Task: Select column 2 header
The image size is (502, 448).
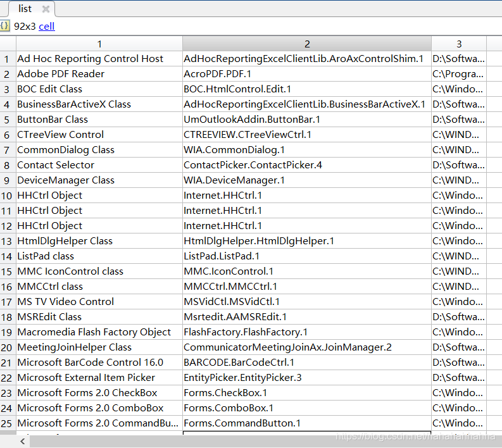Action: [307, 44]
